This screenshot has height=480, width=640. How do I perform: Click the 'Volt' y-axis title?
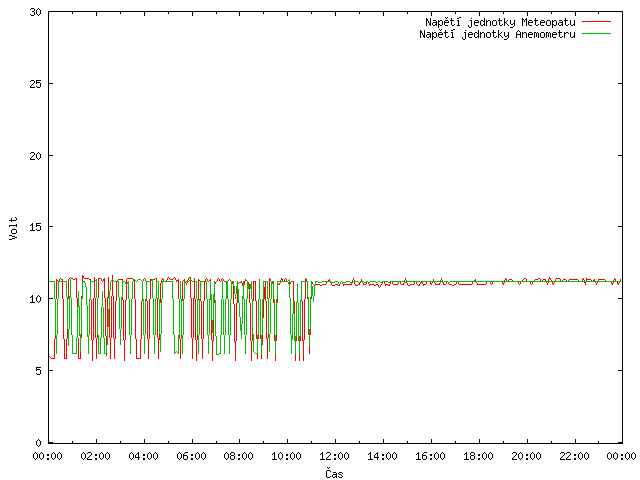click(x=13, y=228)
